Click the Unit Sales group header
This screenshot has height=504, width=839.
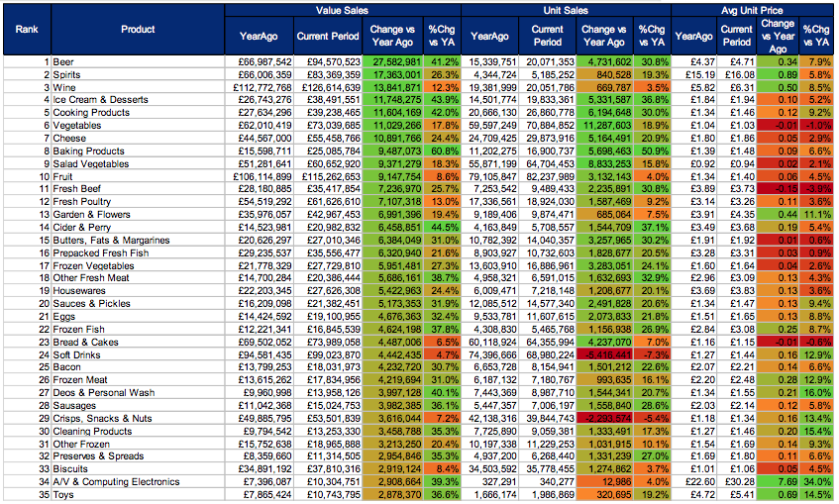click(x=566, y=10)
